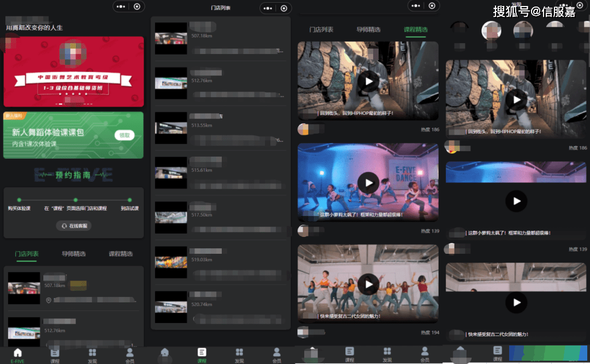The height and width of the screenshot is (364, 590).
Task: Select the green 课程精选 tab above the HIPHOP video
Action: click(415, 29)
